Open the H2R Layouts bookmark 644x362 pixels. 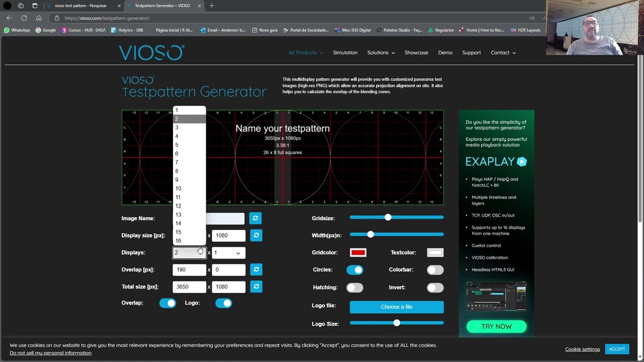point(525,30)
